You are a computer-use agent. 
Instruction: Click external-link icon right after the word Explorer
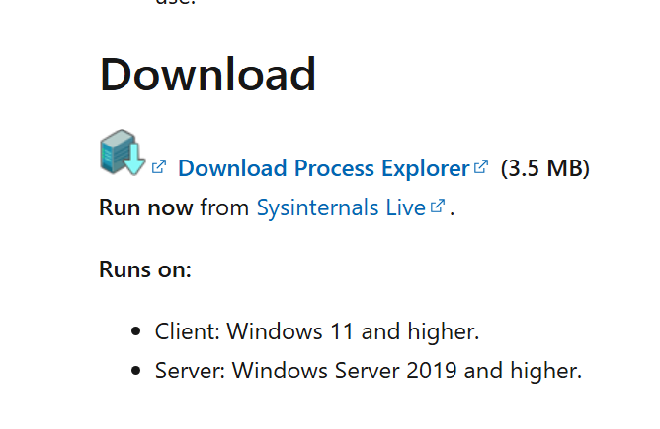(481, 167)
